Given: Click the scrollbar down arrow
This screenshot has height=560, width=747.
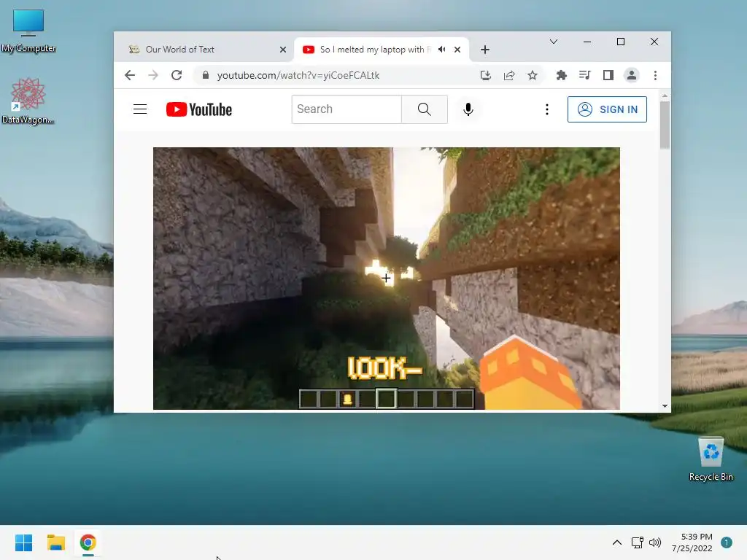Looking at the screenshot, I should point(665,406).
